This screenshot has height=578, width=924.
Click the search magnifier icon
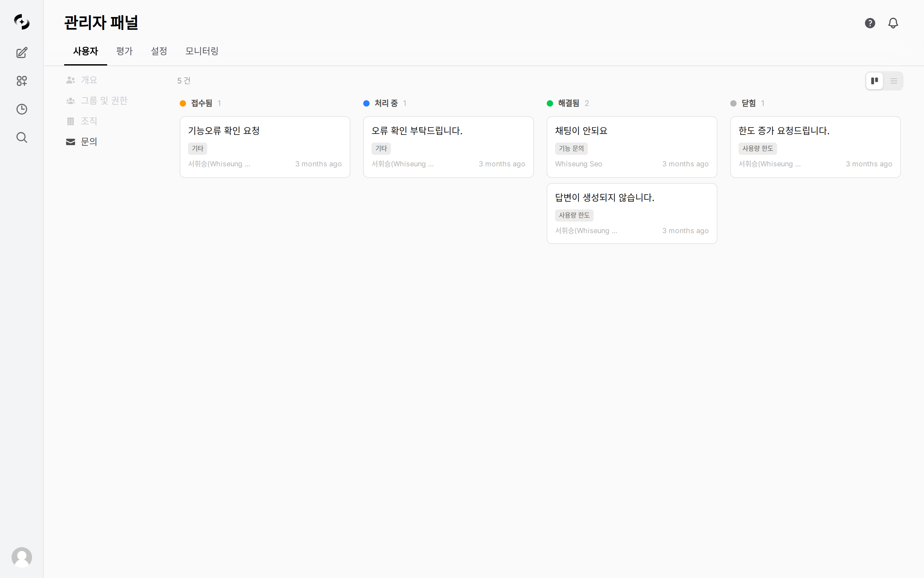pos(22,137)
